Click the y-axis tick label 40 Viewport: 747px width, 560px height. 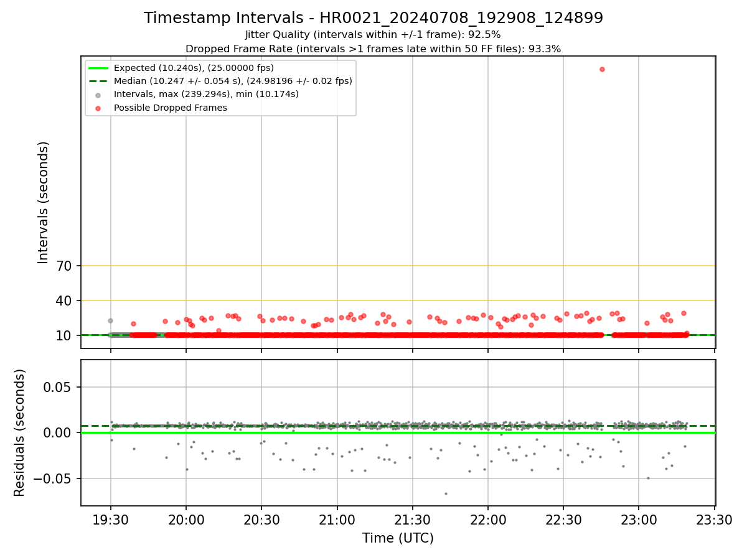coord(65,301)
